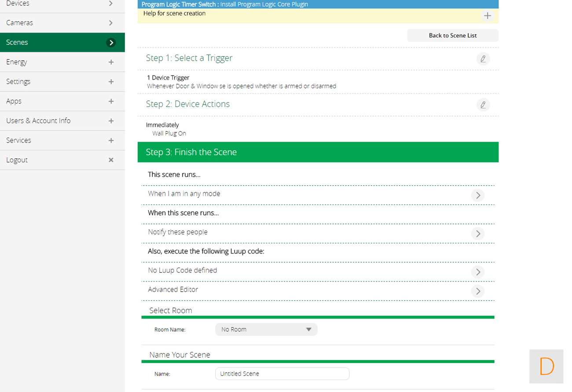Image resolution: width=572 pixels, height=392 pixels.
Task: Click the orange D logo icon
Action: pyautogui.click(x=546, y=366)
